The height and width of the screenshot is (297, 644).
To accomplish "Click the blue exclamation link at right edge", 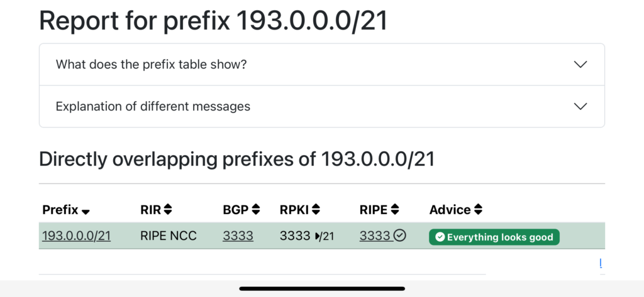I will coord(601,263).
